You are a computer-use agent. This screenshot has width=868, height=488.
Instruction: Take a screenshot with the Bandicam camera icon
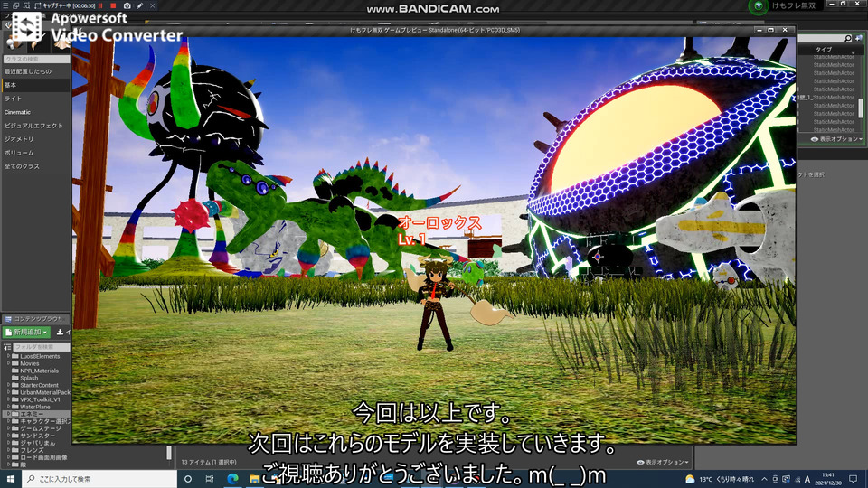(x=127, y=5)
